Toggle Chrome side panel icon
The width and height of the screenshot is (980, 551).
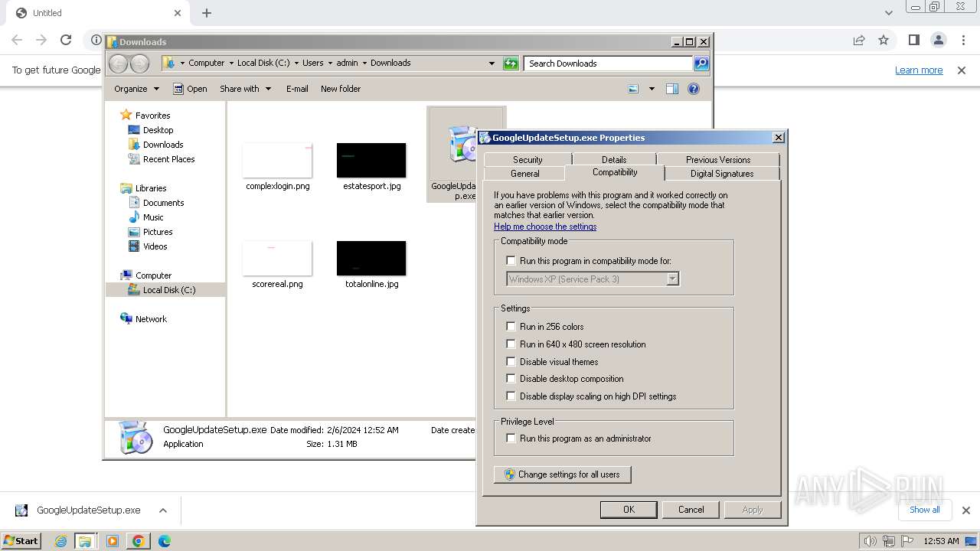[x=913, y=40]
